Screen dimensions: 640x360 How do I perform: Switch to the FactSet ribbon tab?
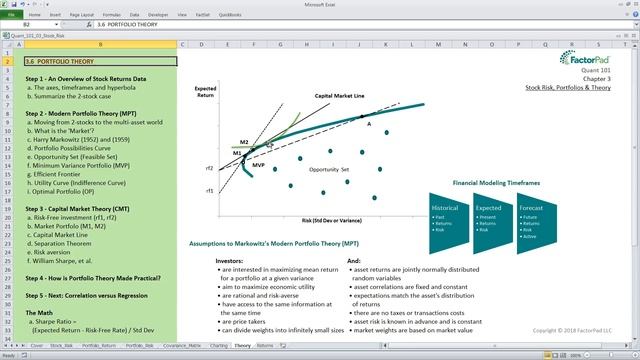pyautogui.click(x=202, y=15)
